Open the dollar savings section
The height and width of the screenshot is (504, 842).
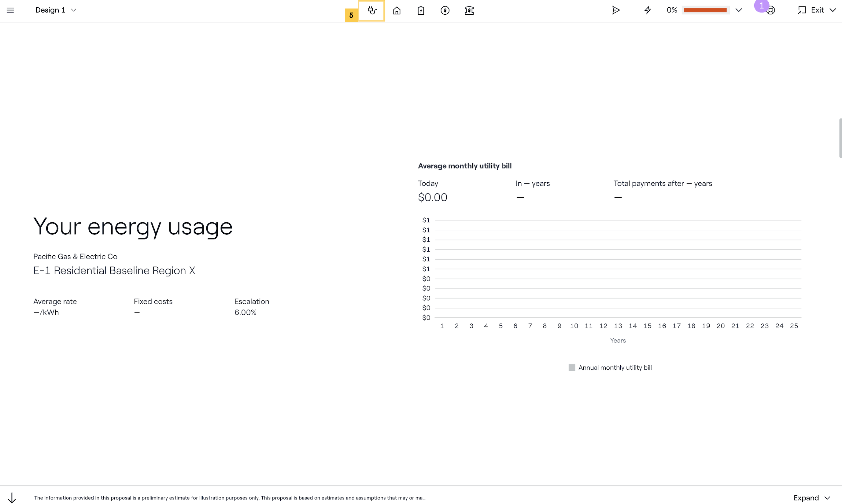(445, 10)
